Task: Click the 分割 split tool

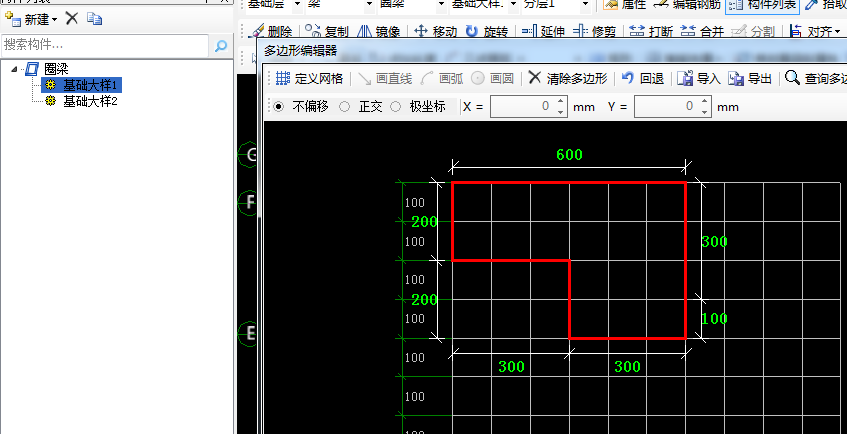Action: pyautogui.click(x=752, y=31)
